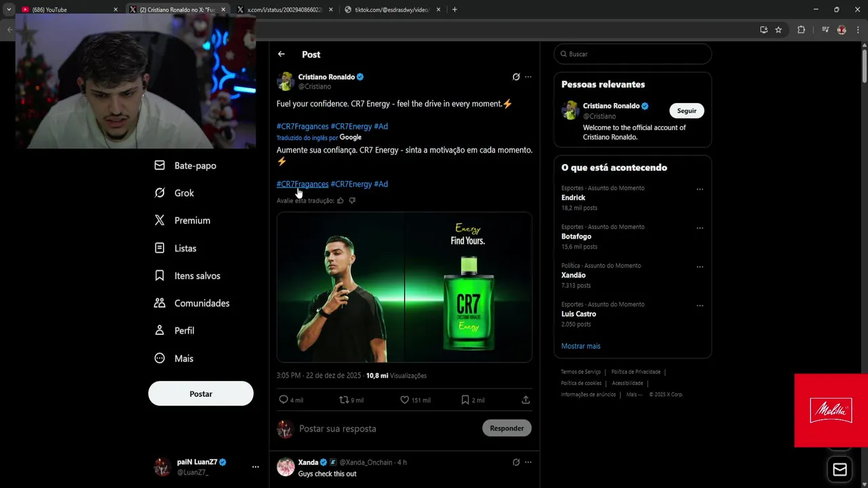Switch to Cristiano Ronaldo no X tab
Image resolution: width=868 pixels, height=488 pixels.
176,9
